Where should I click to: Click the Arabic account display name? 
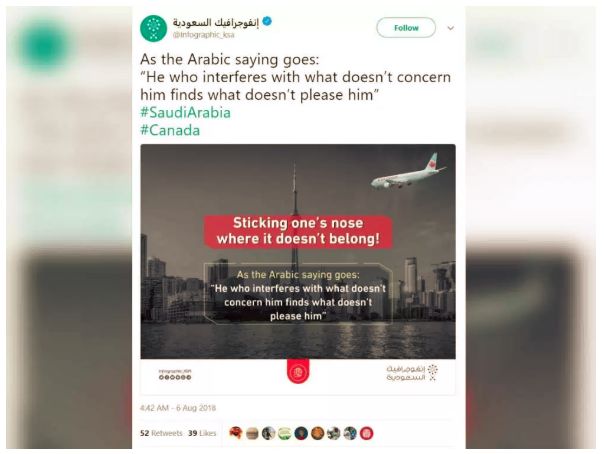point(216,22)
